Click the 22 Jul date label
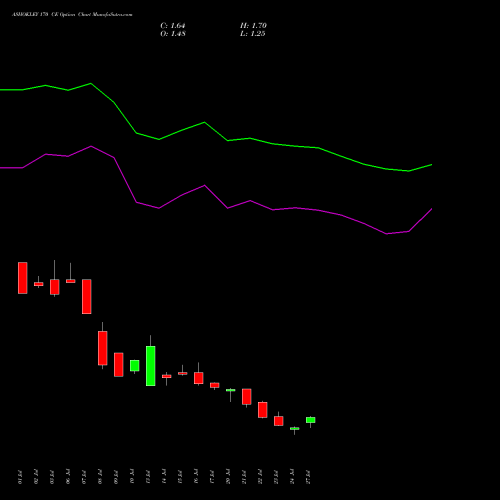This screenshot has height=500, width=500. [260, 477]
